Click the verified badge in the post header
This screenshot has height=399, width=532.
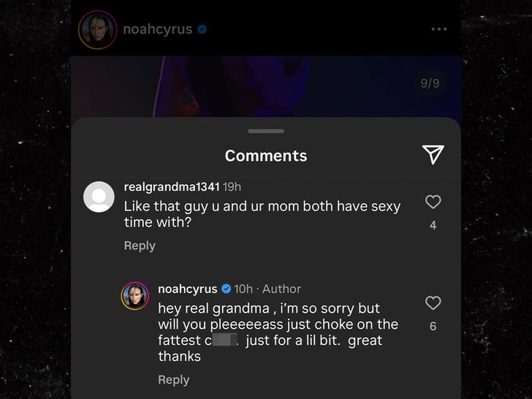202,29
